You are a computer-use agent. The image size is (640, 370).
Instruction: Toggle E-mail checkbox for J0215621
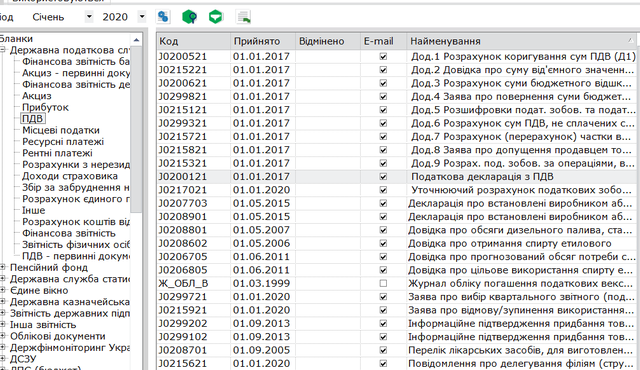[383, 363]
